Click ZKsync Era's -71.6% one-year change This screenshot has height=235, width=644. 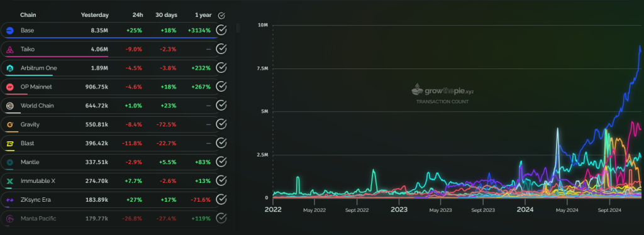click(201, 200)
